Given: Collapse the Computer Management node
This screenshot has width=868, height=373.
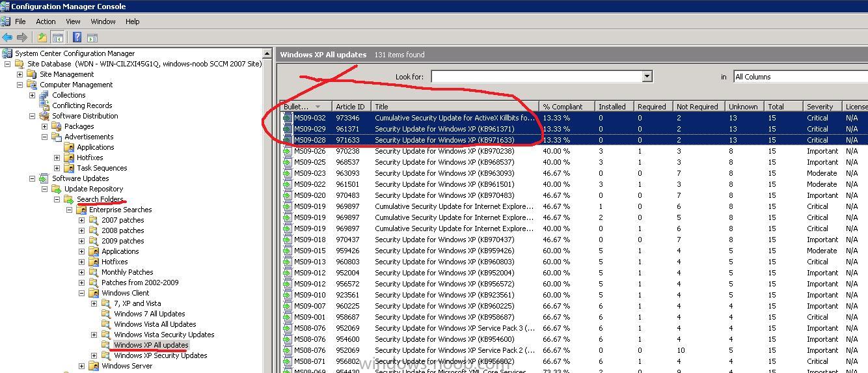Looking at the screenshot, I should coord(20,85).
